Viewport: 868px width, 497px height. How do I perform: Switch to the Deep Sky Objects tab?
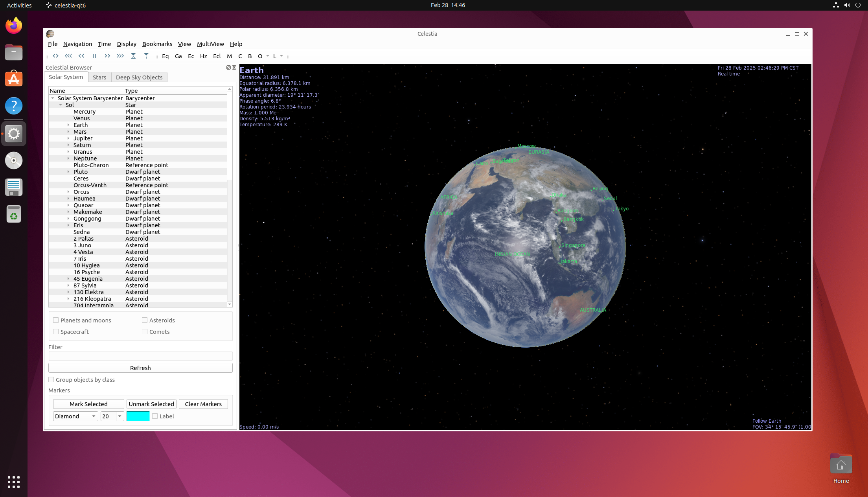pyautogui.click(x=139, y=77)
